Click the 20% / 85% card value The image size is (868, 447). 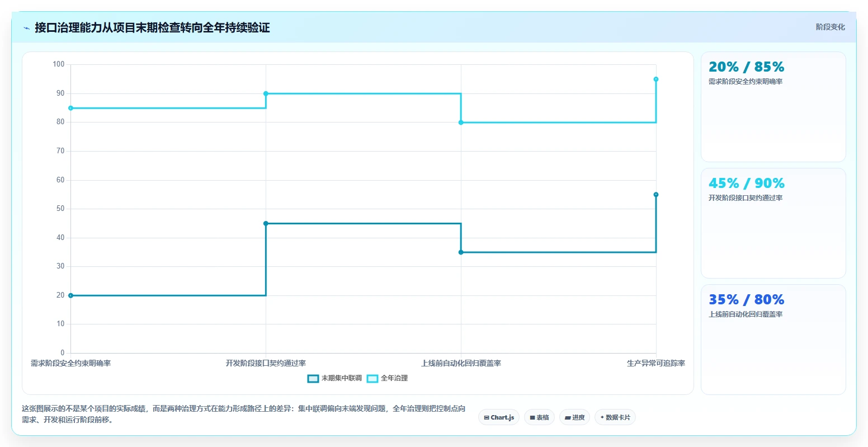click(746, 67)
